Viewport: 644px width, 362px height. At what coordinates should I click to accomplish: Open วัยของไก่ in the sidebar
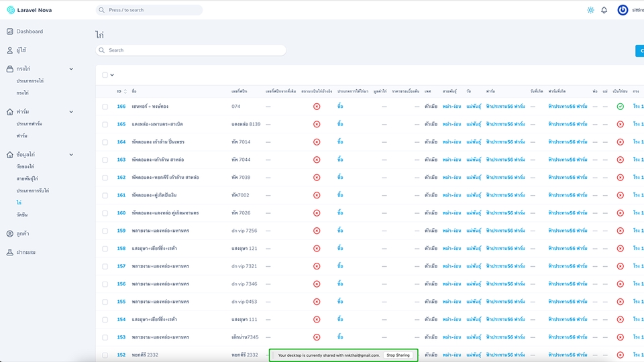coord(25,167)
